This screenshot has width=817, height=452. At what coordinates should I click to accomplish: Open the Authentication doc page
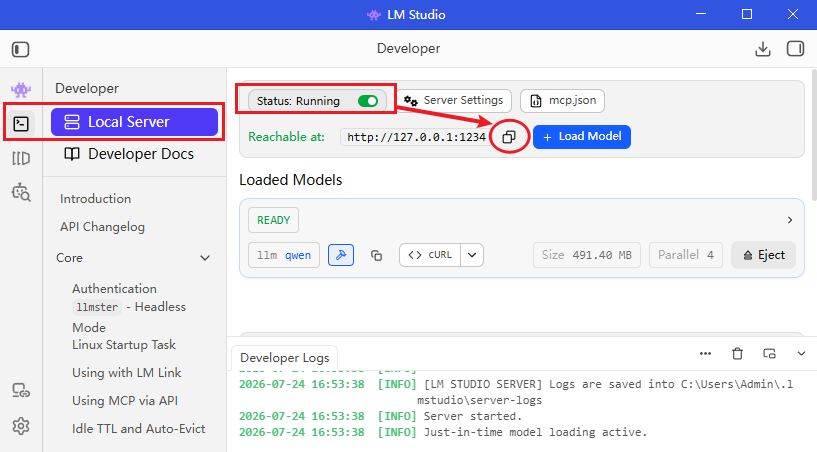point(114,288)
